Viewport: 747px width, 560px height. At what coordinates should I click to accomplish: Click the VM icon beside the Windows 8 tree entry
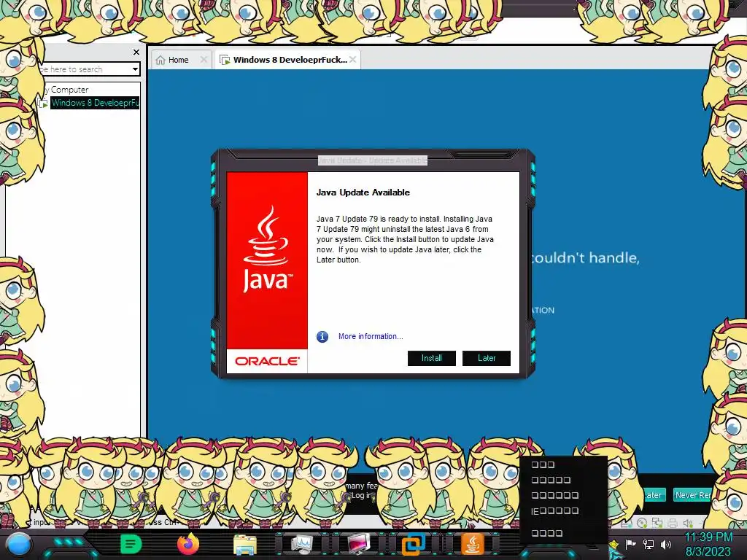coord(43,103)
